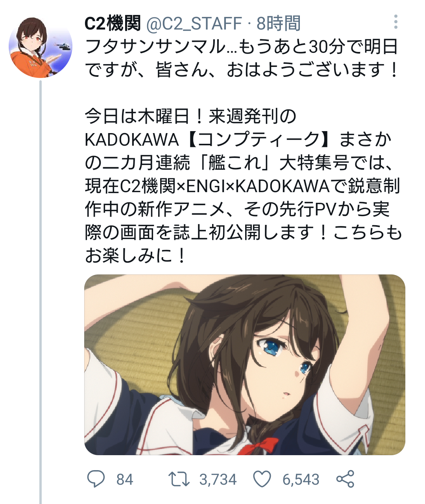Click the 6,543 likes count
The image size is (425, 504).
click(x=301, y=480)
